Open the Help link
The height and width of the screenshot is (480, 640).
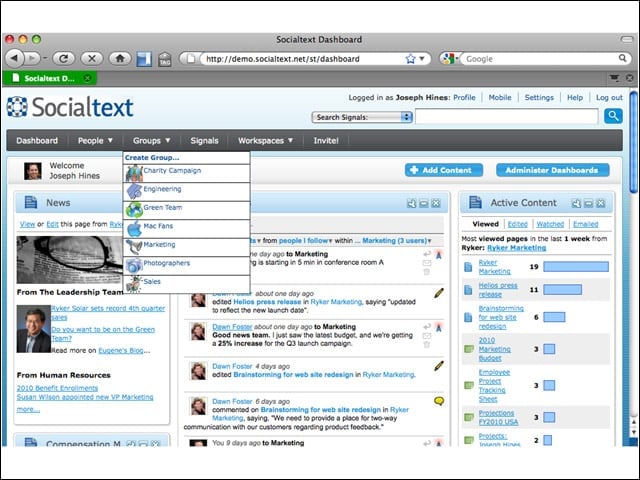tap(575, 98)
